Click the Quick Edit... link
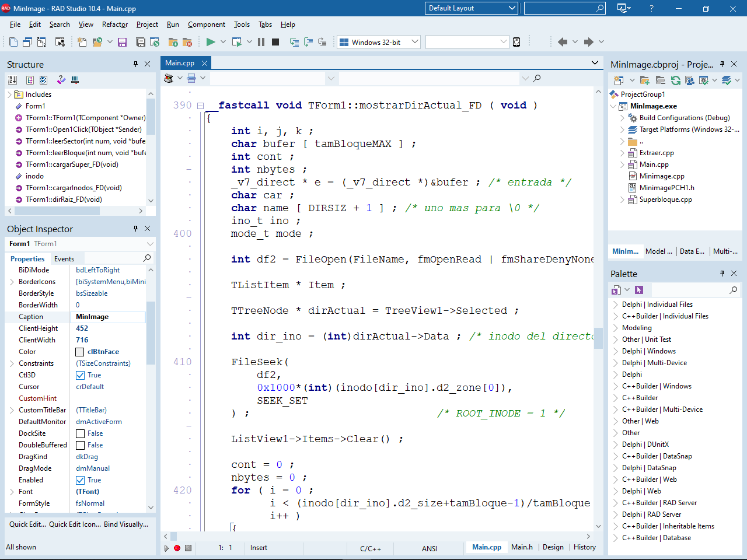This screenshot has height=560, width=747. point(27,524)
